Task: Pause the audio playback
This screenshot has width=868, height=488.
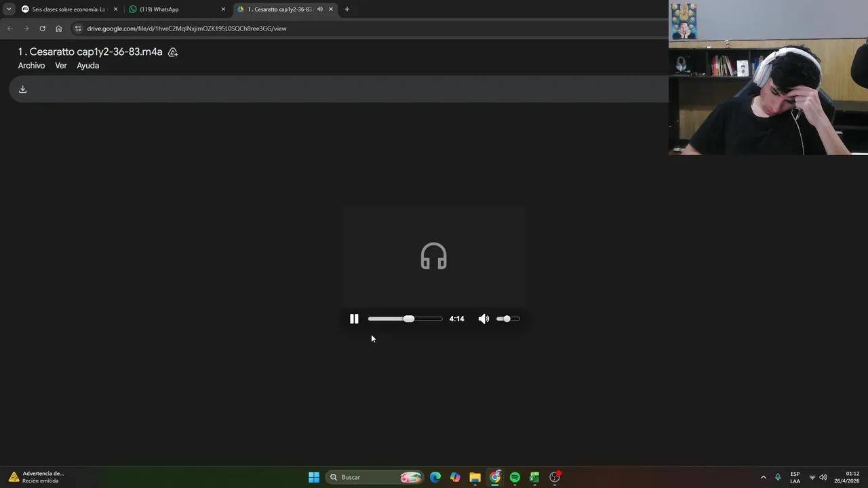Action: click(354, 319)
